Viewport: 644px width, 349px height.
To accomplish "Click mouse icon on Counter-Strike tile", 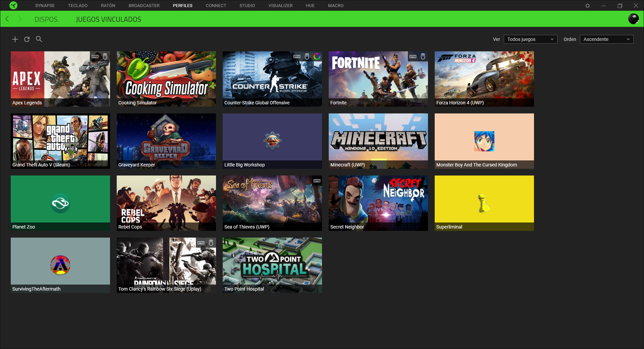I will tap(307, 56).
